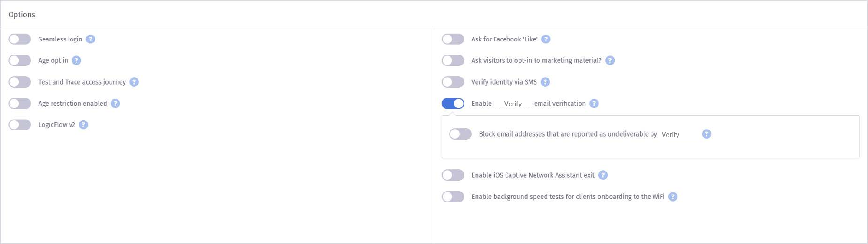Click help icon beside Verify identity via SMS
Image resolution: width=868 pixels, height=244 pixels.
point(545,82)
